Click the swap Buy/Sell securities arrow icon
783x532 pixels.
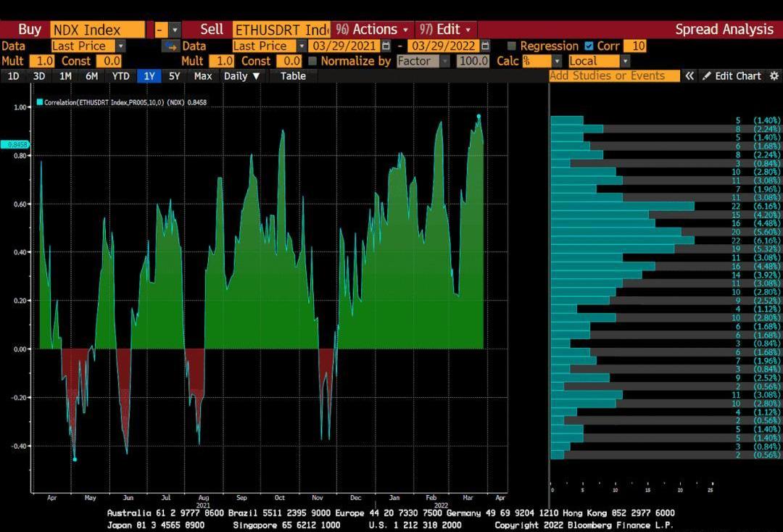170,46
